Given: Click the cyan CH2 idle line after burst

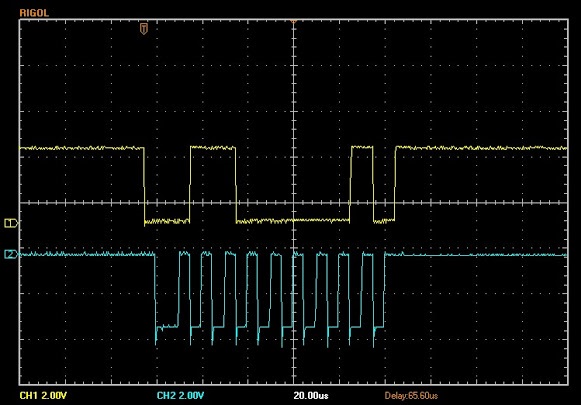Looking at the screenshot, I should 476,255.
